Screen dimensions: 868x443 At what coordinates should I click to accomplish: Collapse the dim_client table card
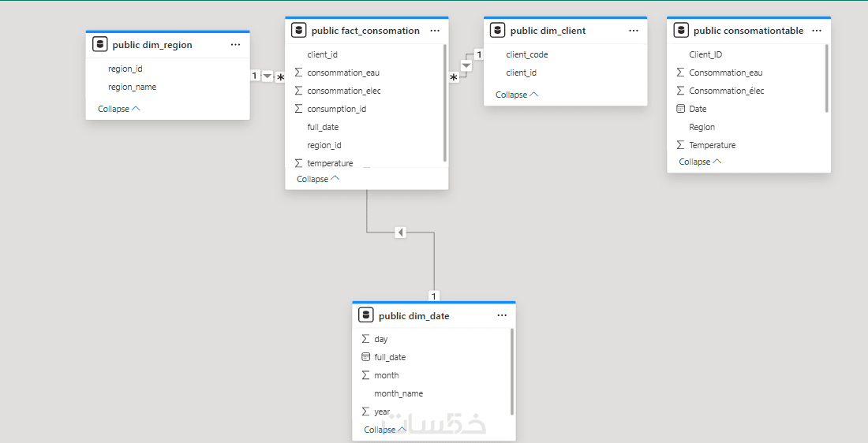516,95
